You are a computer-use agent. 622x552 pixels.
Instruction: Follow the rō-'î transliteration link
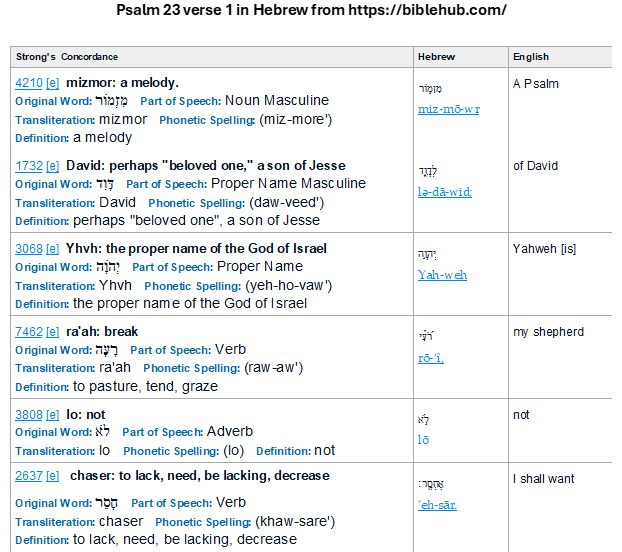(x=431, y=358)
